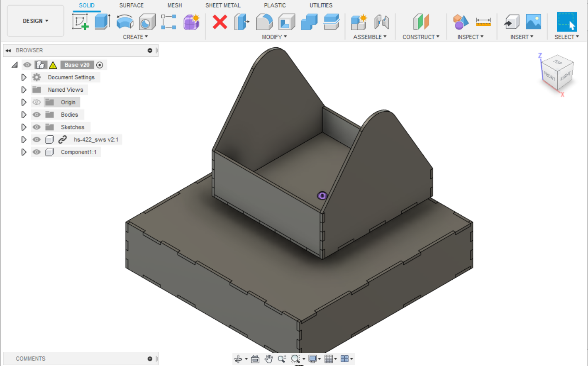Hide the Bodies folder visibility eye

click(37, 115)
